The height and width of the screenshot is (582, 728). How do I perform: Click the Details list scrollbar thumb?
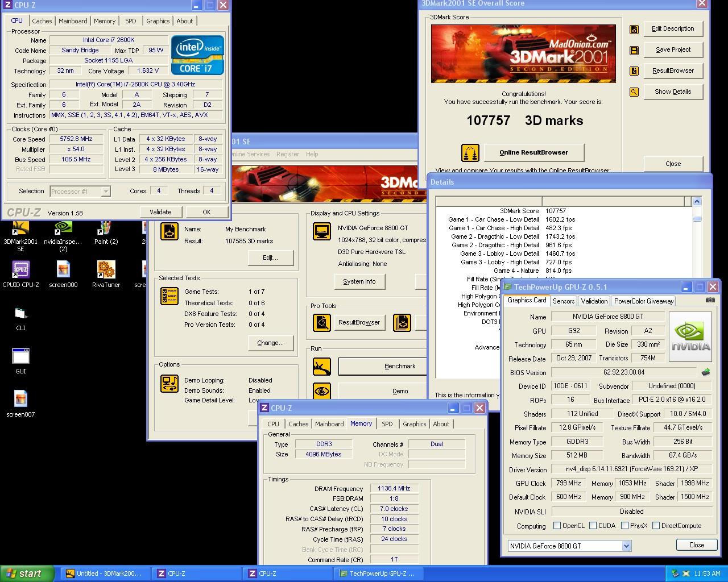(x=697, y=219)
